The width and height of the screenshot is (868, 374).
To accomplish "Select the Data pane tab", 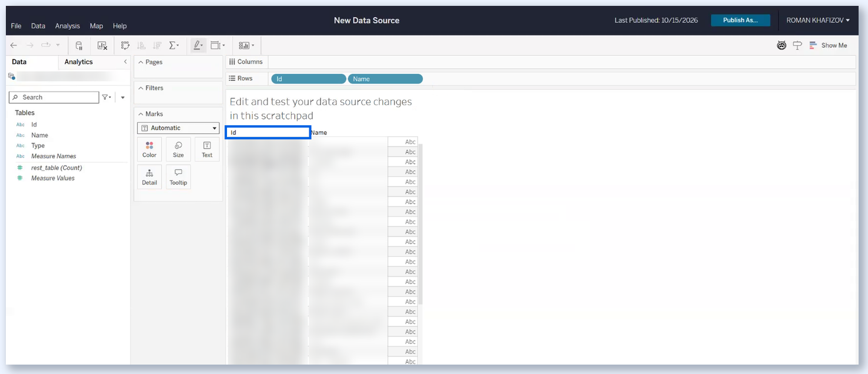I will tap(19, 62).
